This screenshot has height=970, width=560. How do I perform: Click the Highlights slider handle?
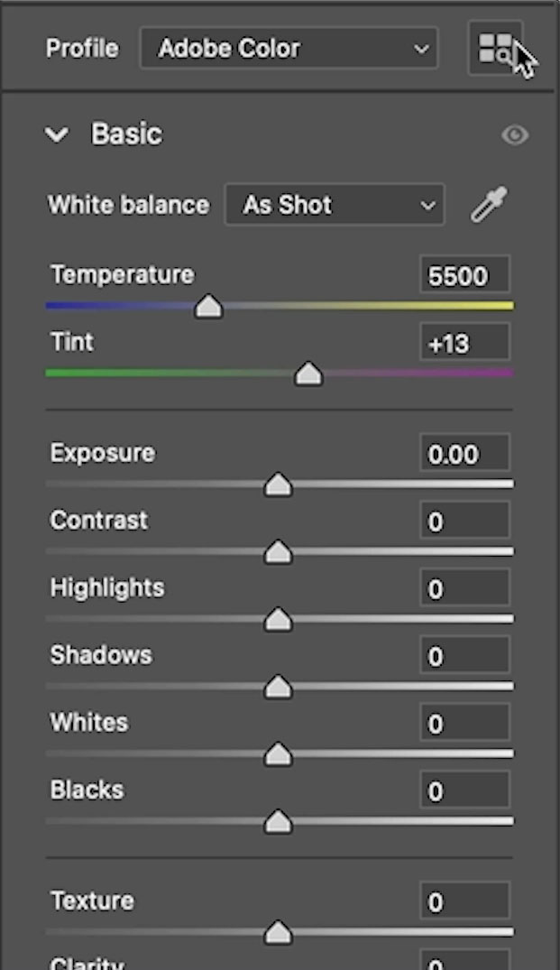click(278, 620)
